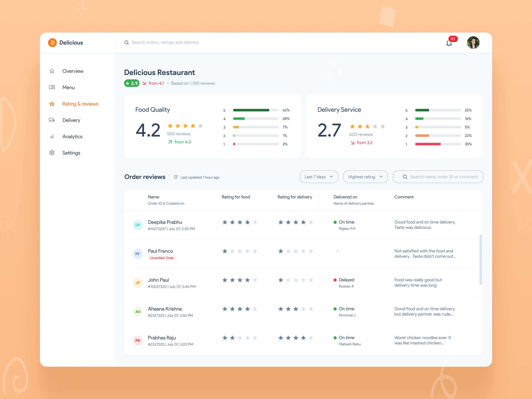Click the orange Delicious logo icon

pos(52,43)
